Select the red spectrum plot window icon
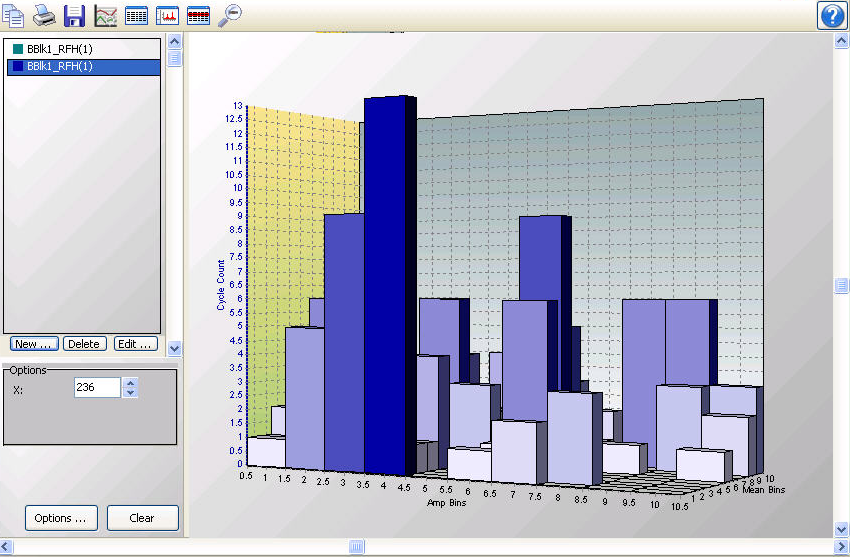850x557 pixels. (x=167, y=15)
